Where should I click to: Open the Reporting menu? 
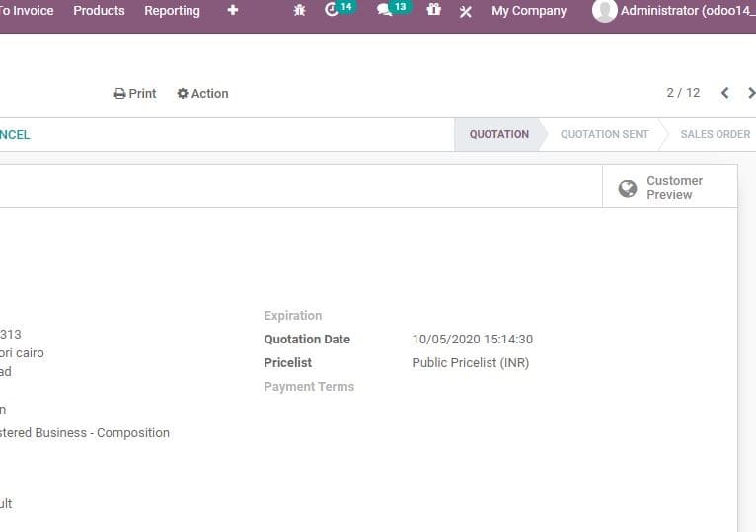click(x=172, y=11)
